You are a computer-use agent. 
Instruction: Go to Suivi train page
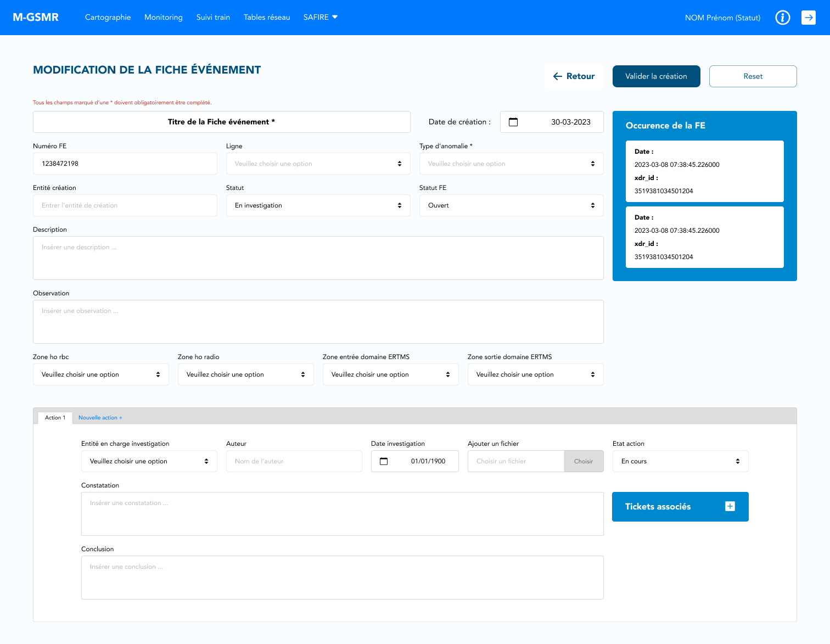213,18
